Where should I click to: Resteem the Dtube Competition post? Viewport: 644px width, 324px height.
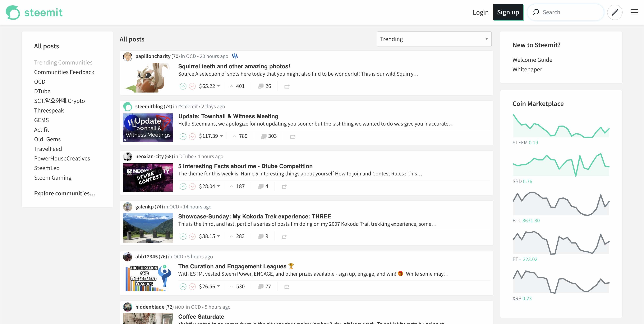pos(284,187)
